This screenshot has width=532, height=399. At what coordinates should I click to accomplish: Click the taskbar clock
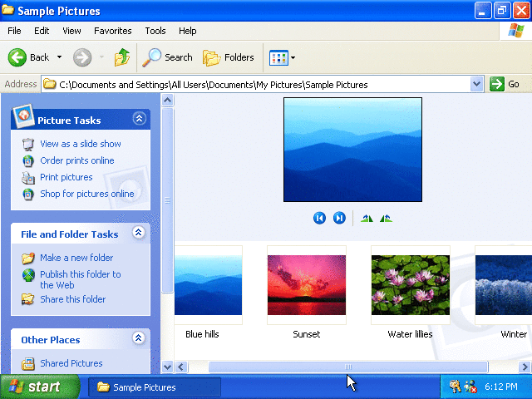[x=500, y=387]
